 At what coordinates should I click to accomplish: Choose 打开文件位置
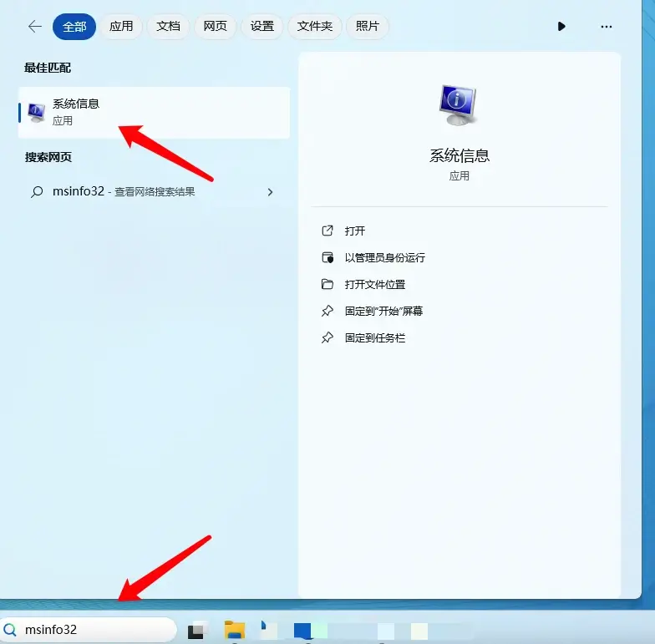point(374,284)
